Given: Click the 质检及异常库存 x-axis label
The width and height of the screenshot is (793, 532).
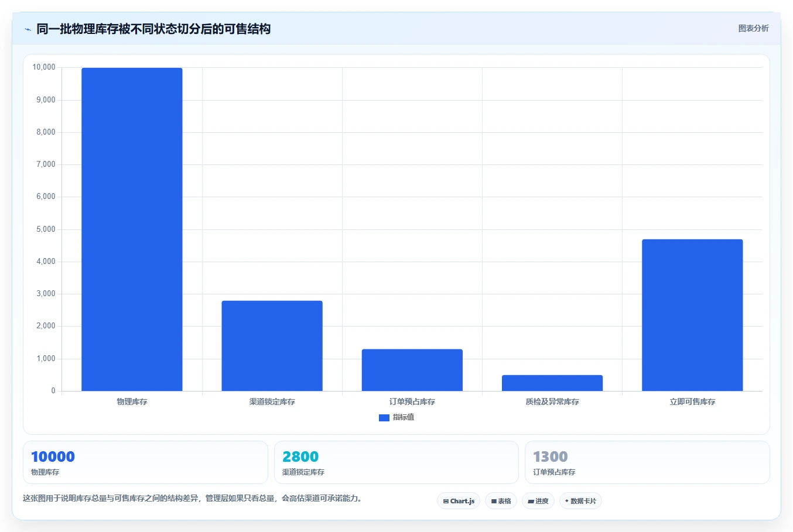Looking at the screenshot, I should pos(552,402).
